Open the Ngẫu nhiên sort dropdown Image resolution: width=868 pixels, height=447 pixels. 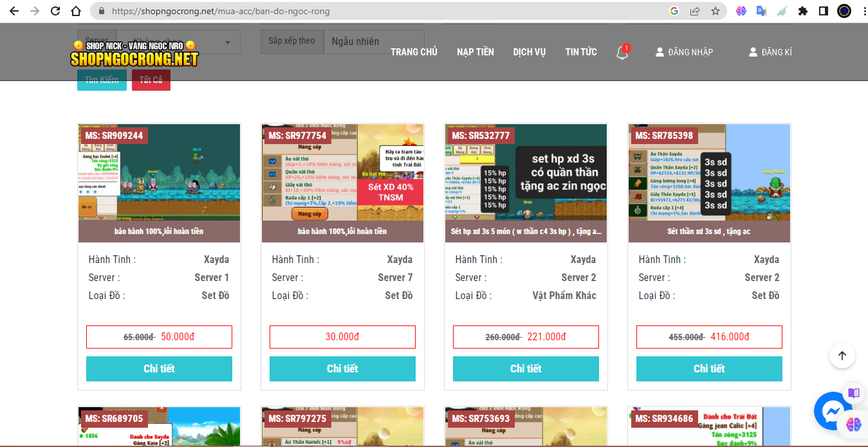(x=374, y=41)
